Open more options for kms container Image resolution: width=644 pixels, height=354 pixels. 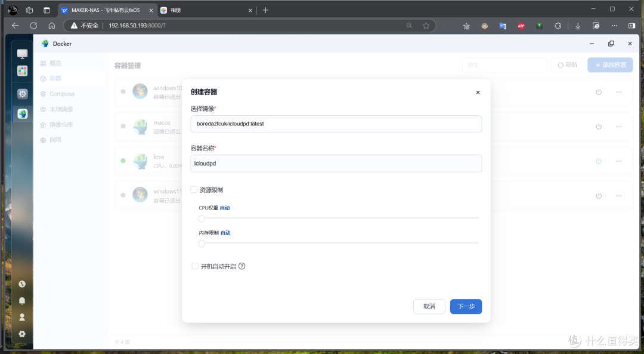click(618, 161)
